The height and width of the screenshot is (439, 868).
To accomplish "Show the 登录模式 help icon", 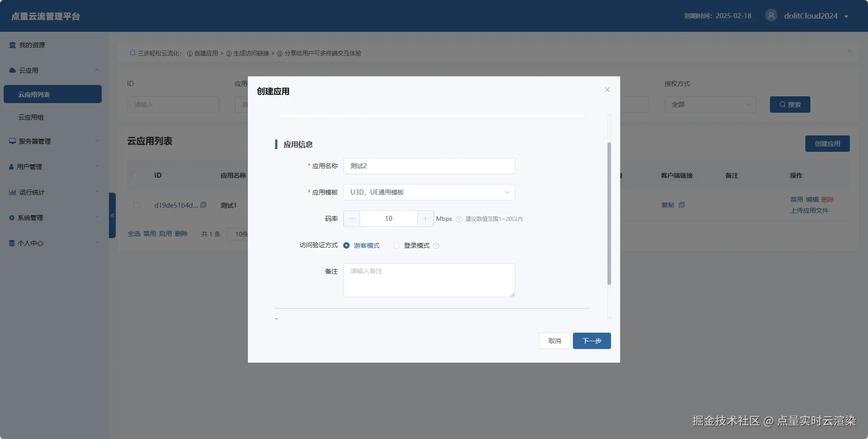I will click(436, 246).
